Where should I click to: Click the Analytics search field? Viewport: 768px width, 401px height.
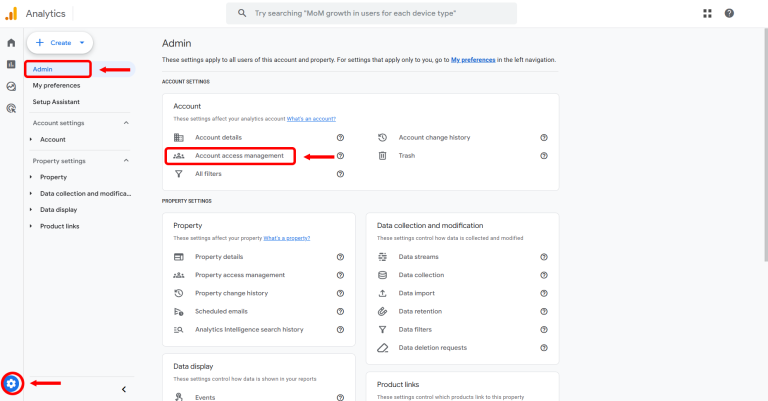(371, 13)
